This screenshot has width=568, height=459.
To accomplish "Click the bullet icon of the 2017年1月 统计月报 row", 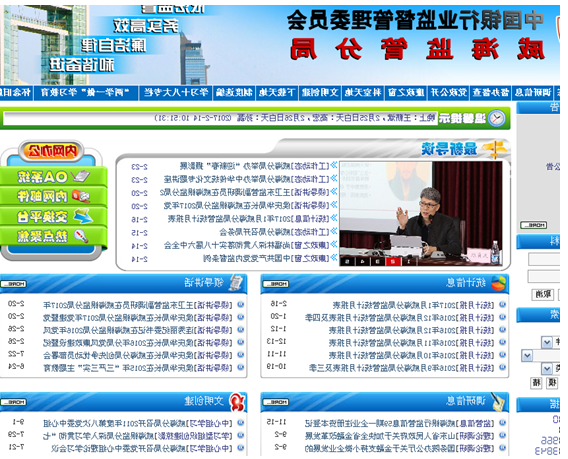I will (502, 305).
